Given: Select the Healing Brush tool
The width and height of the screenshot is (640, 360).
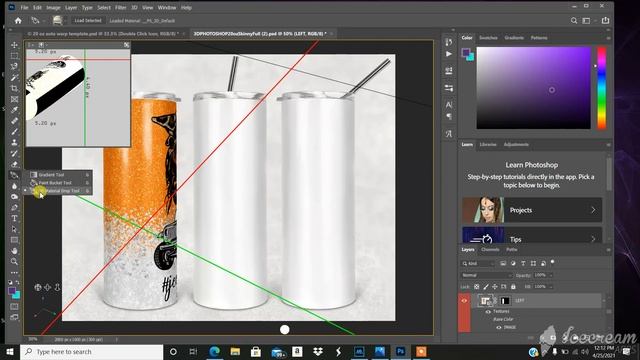Looking at the screenshot, I should [14, 121].
